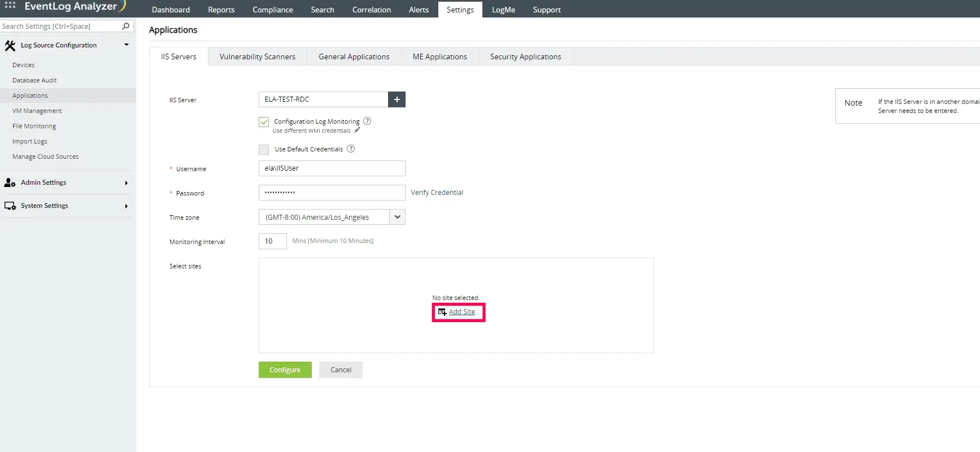Click Use different WMI credentials link
Image resolution: width=980 pixels, height=452 pixels.
(312, 131)
